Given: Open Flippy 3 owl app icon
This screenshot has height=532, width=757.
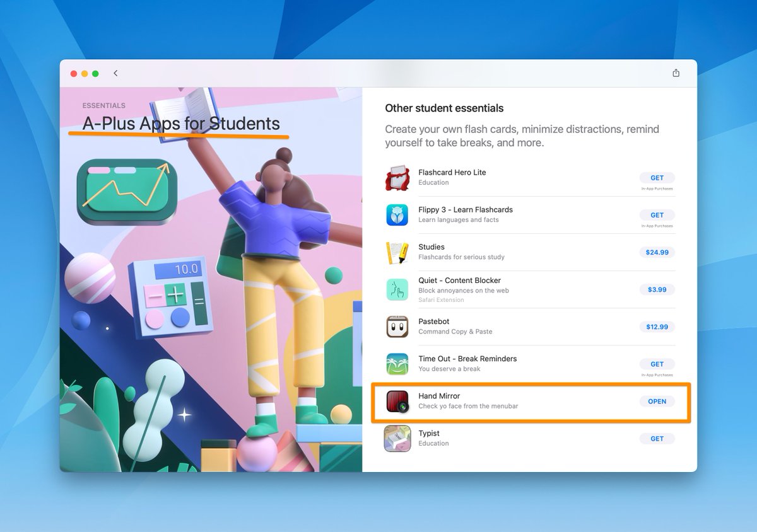Looking at the screenshot, I should point(397,215).
